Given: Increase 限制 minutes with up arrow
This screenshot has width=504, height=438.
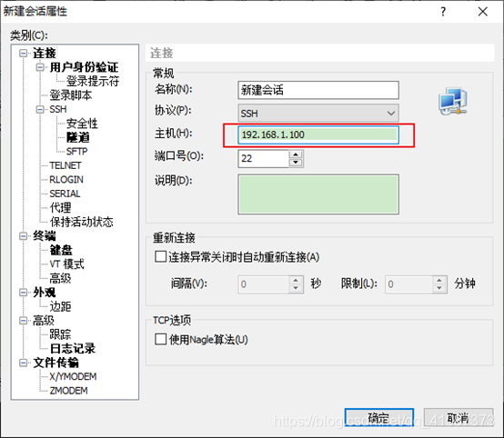Looking at the screenshot, I should [x=439, y=280].
